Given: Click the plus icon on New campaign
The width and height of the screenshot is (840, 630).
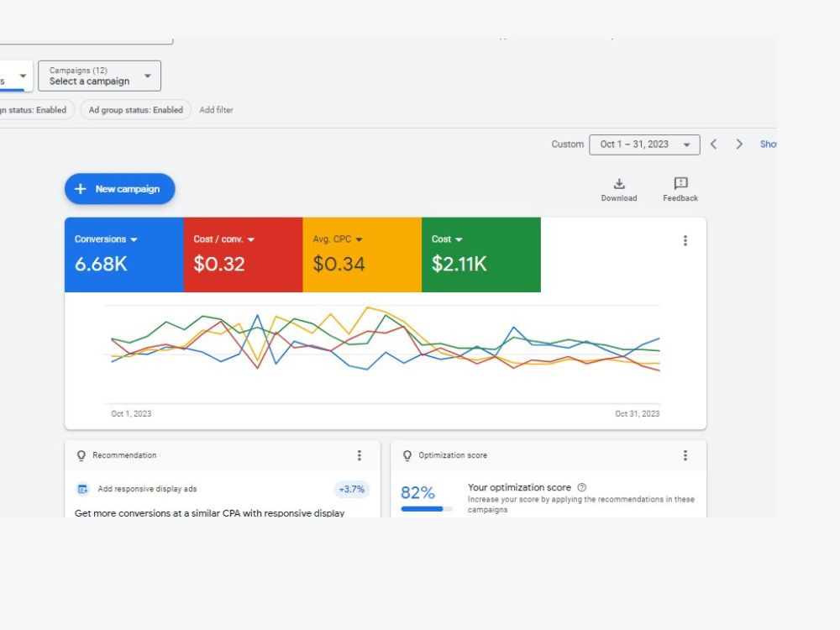Looking at the screenshot, I should [x=81, y=188].
